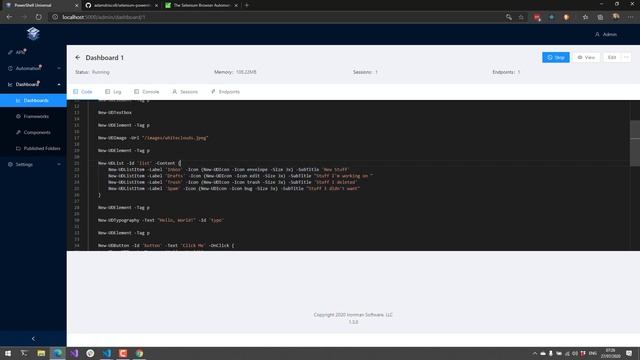Click the New-UDTextbox code line

[x=115, y=113]
